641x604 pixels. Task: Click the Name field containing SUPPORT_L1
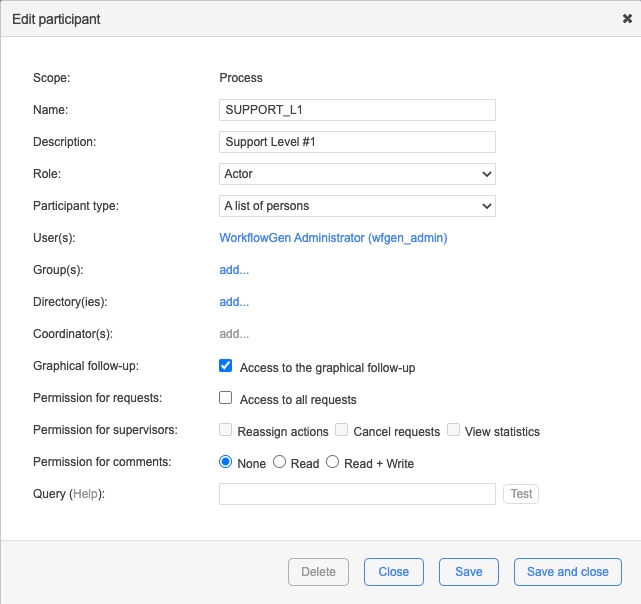(357, 110)
